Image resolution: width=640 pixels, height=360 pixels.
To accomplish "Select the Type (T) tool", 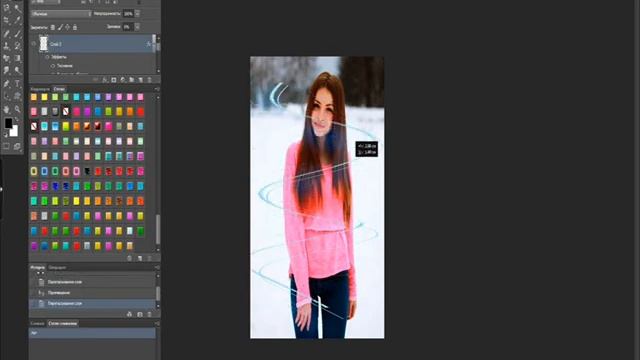I will 18,84.
